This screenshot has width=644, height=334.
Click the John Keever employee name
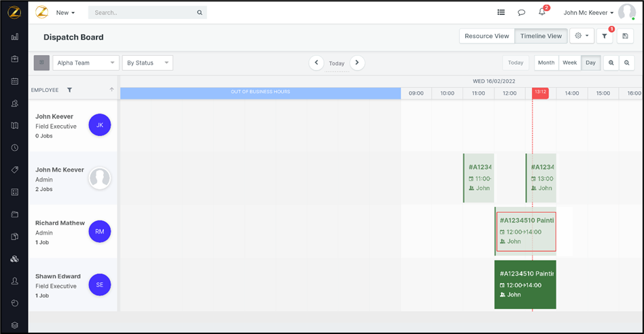[x=54, y=116]
